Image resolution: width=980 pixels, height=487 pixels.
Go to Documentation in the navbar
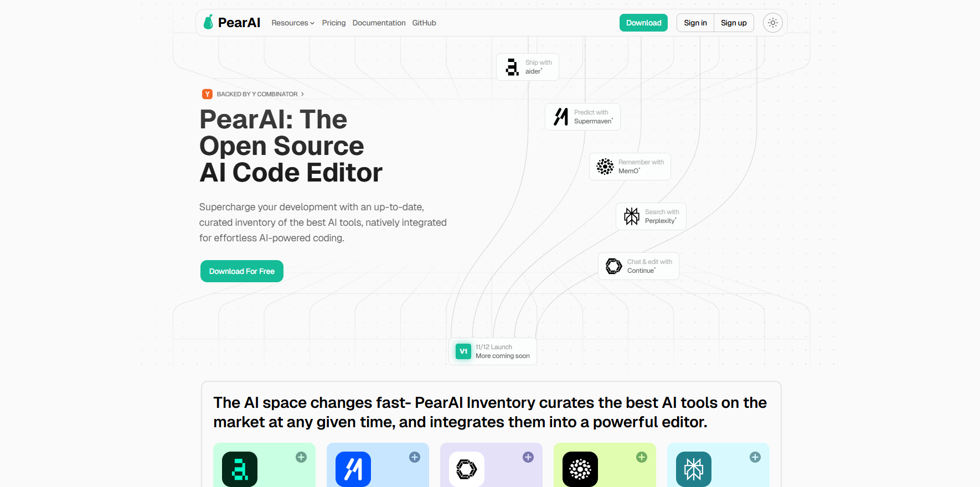[x=379, y=23]
